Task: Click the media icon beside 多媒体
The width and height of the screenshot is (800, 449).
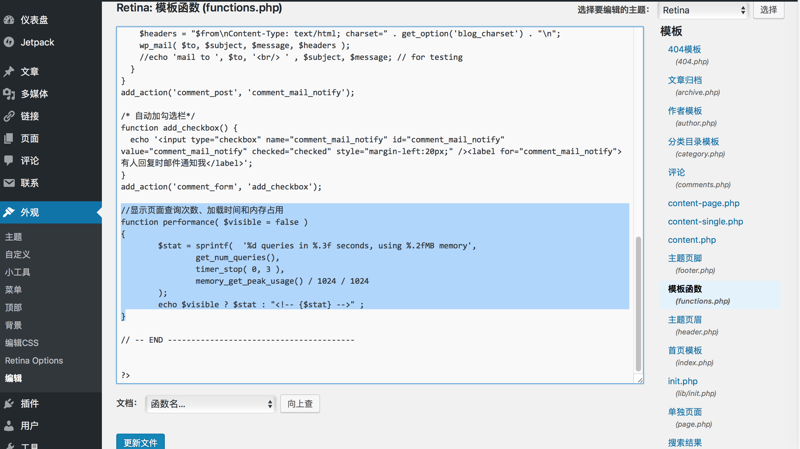Action: pos(9,94)
